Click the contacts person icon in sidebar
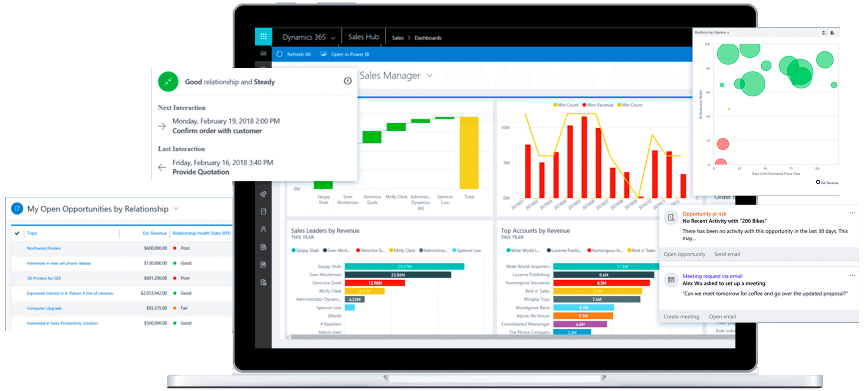Screen dimensions: 868x391 263,229
